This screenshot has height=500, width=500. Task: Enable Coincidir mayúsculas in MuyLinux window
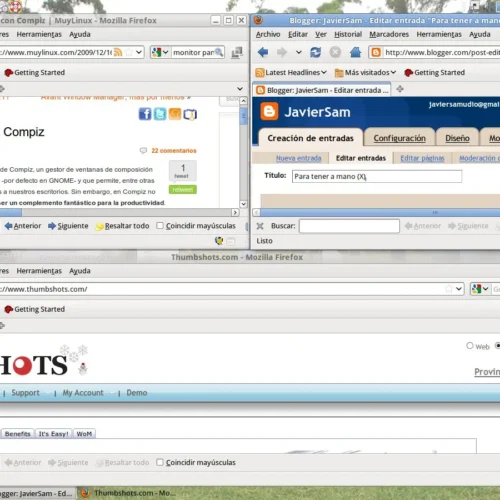[160, 226]
